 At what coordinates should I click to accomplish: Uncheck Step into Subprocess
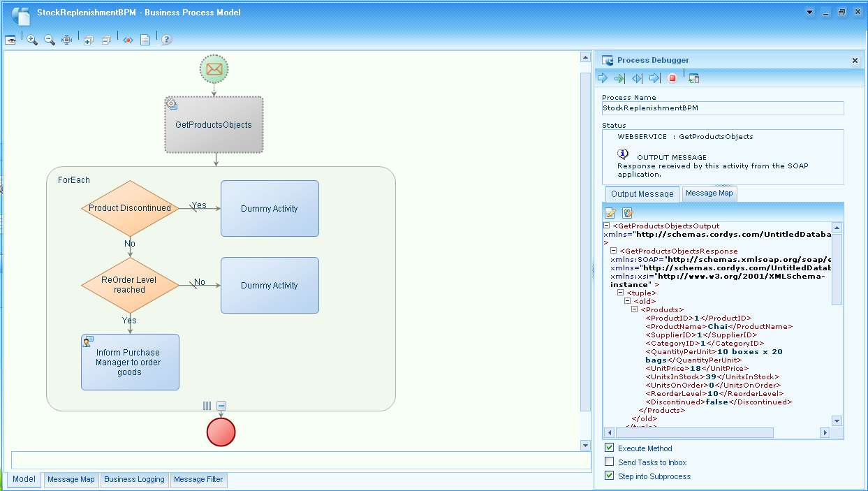click(x=609, y=476)
